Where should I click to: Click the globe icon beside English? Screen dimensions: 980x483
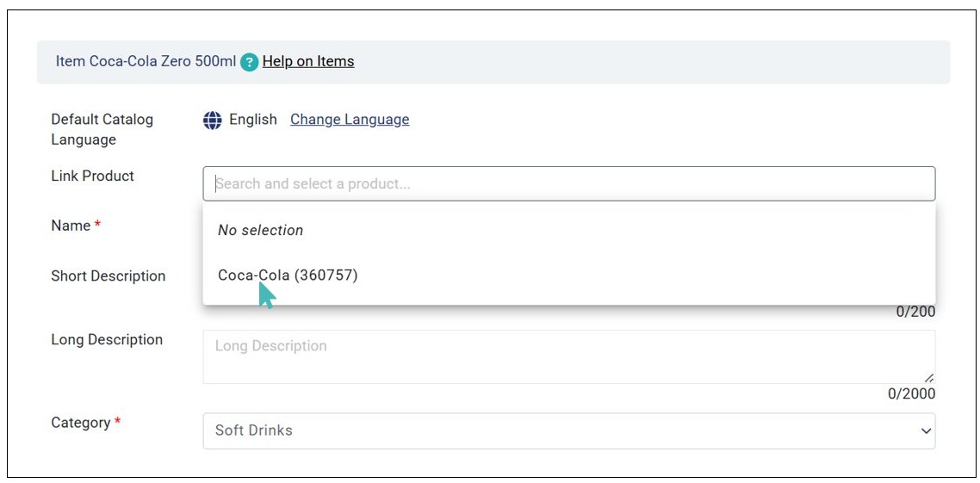tap(213, 120)
